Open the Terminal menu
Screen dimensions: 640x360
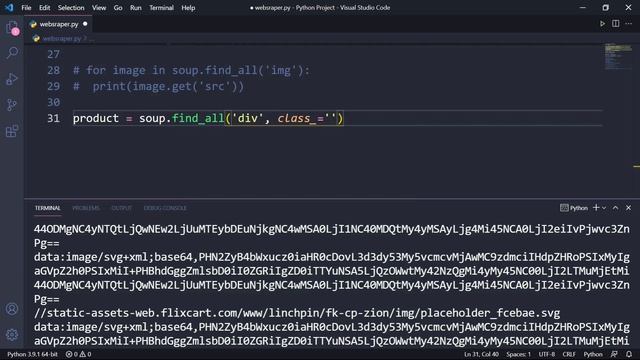coord(161,8)
